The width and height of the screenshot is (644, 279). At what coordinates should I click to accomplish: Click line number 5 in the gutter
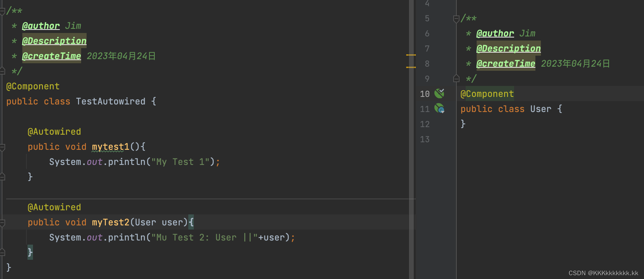click(427, 18)
